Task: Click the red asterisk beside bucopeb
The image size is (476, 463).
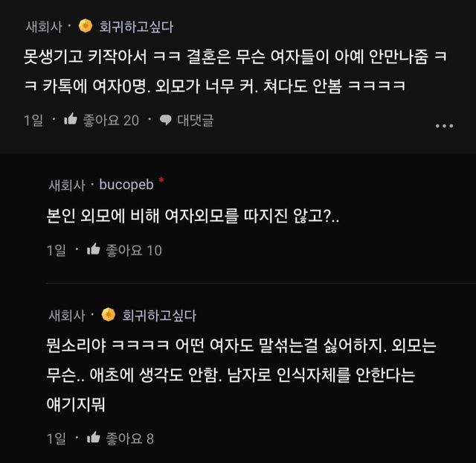Action: [x=161, y=182]
